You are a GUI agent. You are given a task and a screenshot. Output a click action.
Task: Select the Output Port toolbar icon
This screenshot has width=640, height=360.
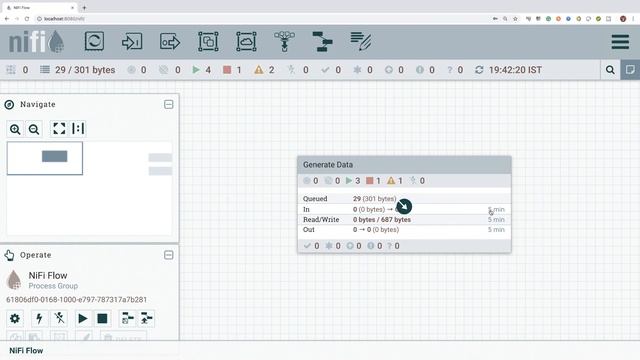170,42
